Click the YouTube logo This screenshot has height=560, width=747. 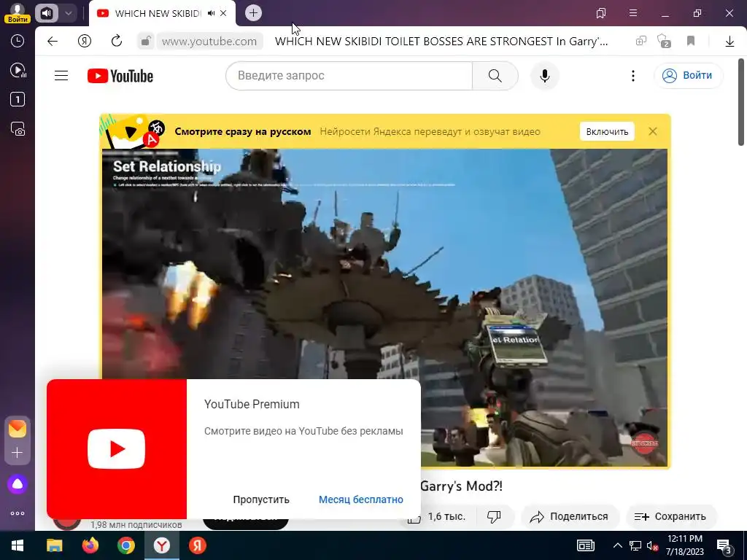pos(120,76)
